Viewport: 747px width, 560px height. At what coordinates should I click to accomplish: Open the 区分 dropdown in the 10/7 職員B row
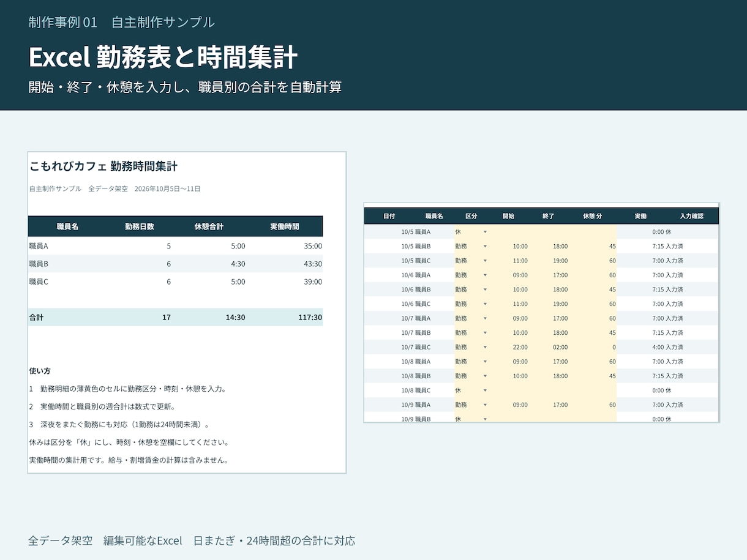pos(485,333)
